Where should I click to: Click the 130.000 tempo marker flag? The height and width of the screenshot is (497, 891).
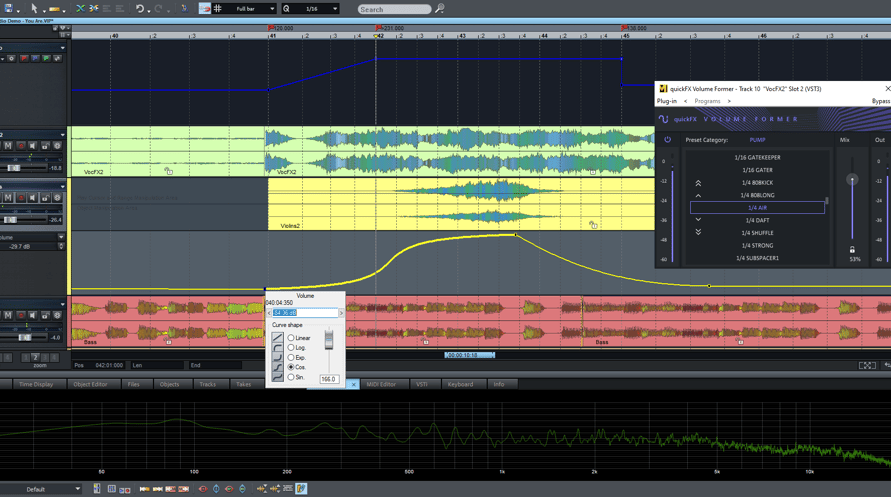624,28
